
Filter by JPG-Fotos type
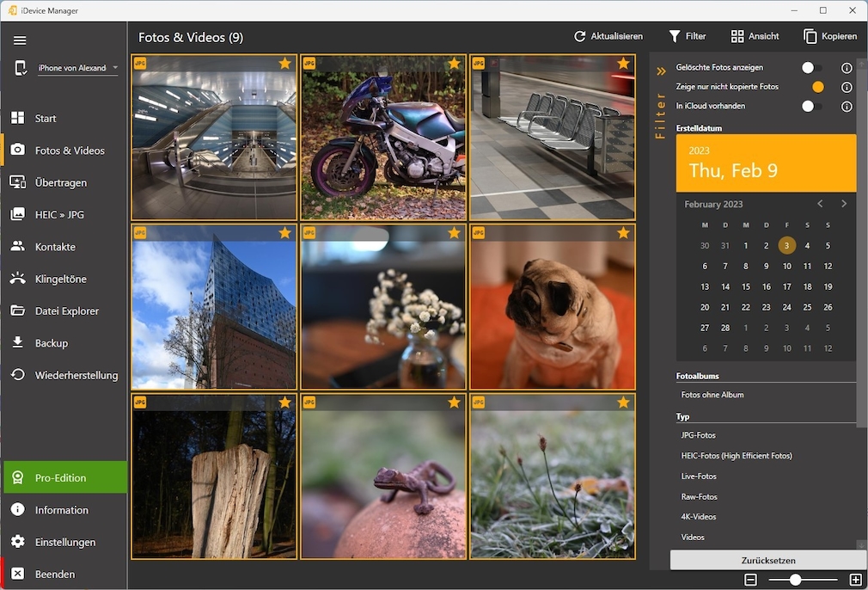(698, 435)
